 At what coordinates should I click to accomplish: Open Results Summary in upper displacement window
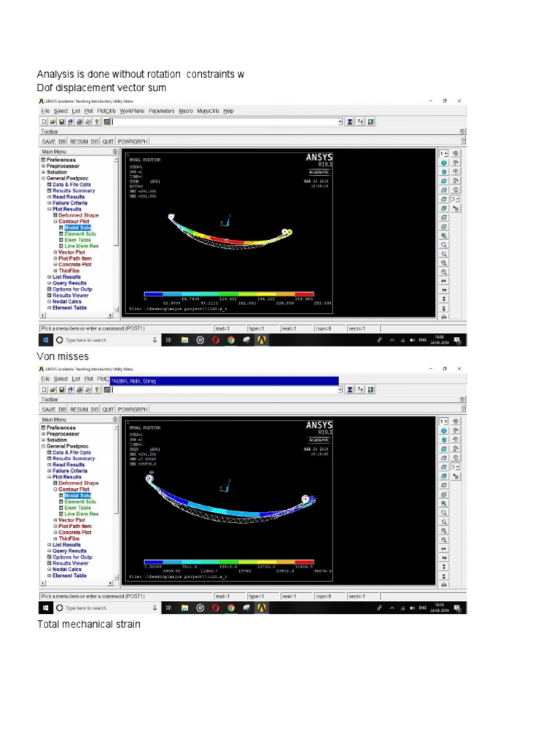coord(74,190)
